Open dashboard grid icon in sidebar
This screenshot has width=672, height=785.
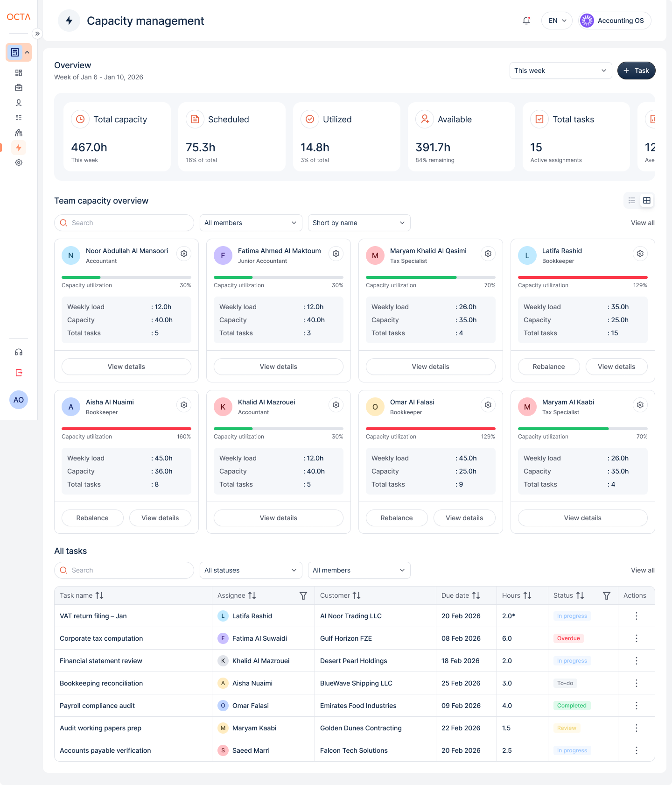pyautogui.click(x=19, y=73)
